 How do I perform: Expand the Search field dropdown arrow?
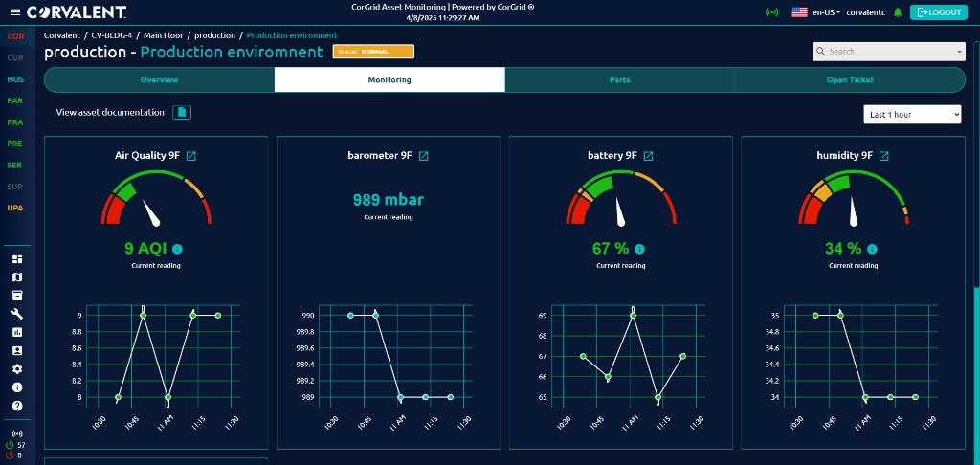coord(960,52)
